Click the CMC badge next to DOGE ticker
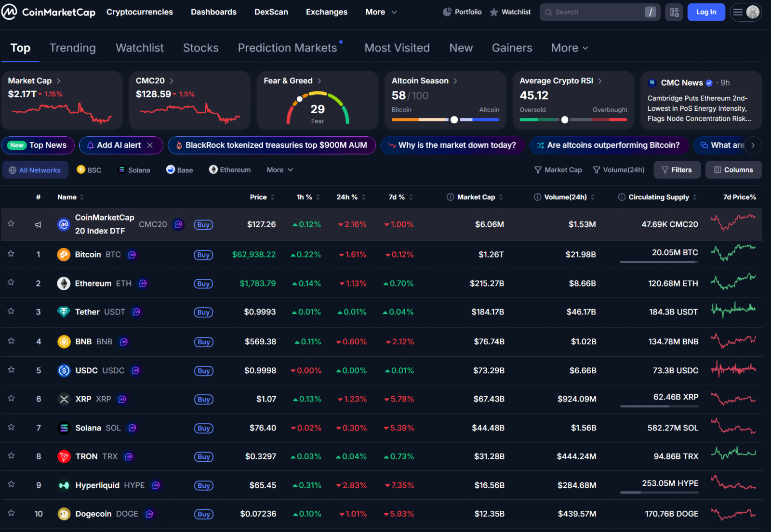Viewport: 771px width, 532px height. 149,514
